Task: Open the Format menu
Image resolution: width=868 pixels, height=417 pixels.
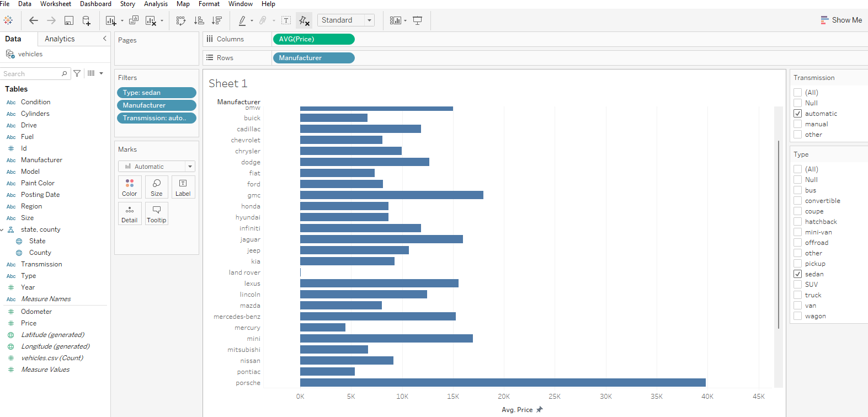Action: [x=209, y=4]
